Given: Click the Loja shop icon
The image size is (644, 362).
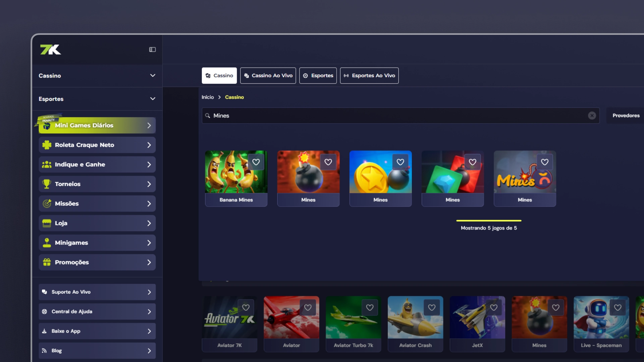Looking at the screenshot, I should [x=47, y=223].
